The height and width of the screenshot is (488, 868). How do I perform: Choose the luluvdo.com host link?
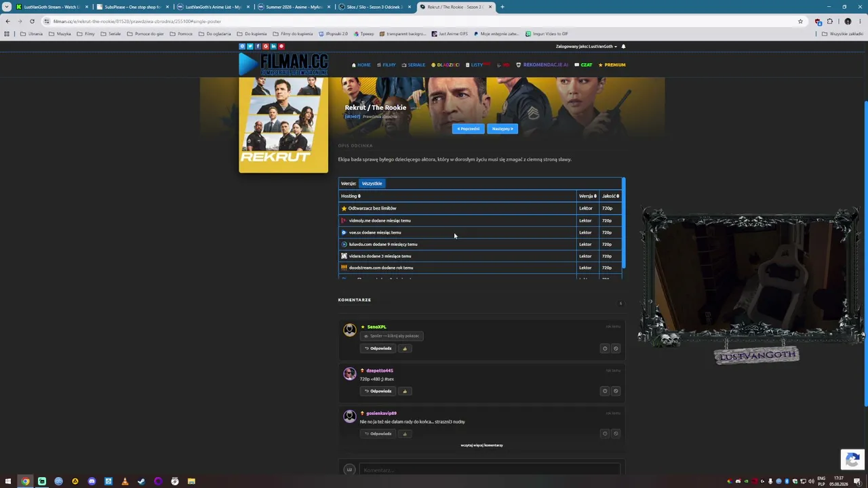pos(480,244)
